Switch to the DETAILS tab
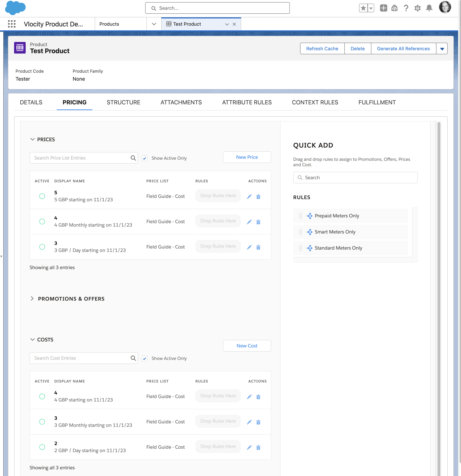The width and height of the screenshot is (461, 476). pos(31,102)
